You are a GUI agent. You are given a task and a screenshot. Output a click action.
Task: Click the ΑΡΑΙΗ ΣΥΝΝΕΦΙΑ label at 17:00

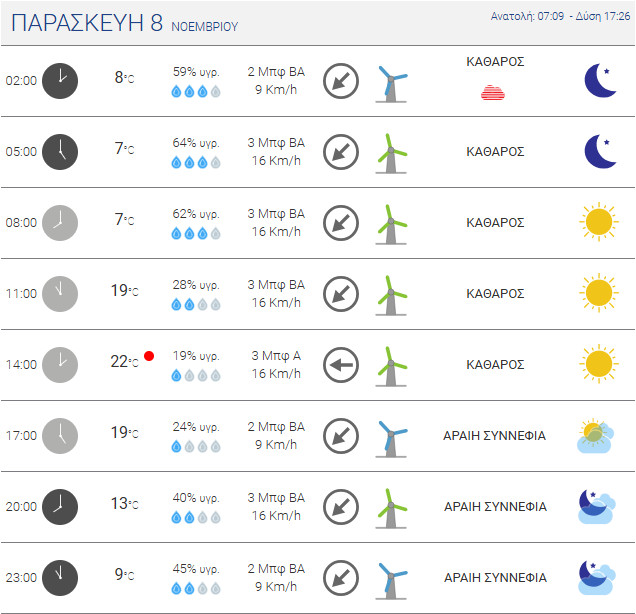coord(494,436)
